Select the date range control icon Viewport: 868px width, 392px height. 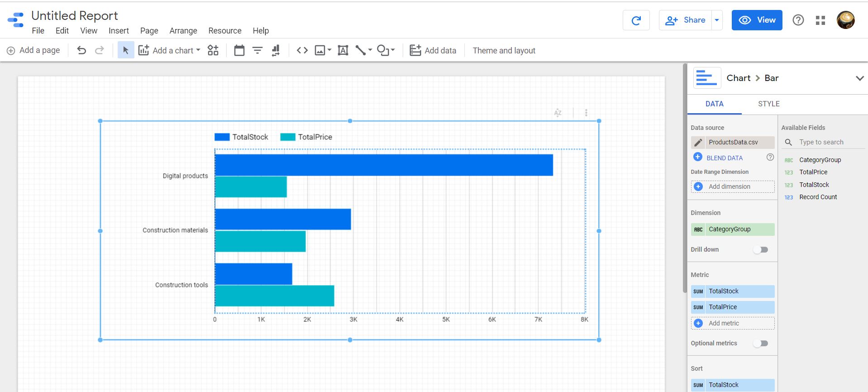coord(239,50)
